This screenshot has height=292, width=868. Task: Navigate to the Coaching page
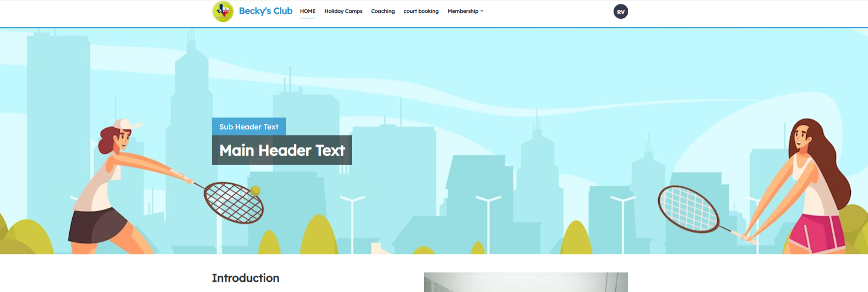click(383, 11)
